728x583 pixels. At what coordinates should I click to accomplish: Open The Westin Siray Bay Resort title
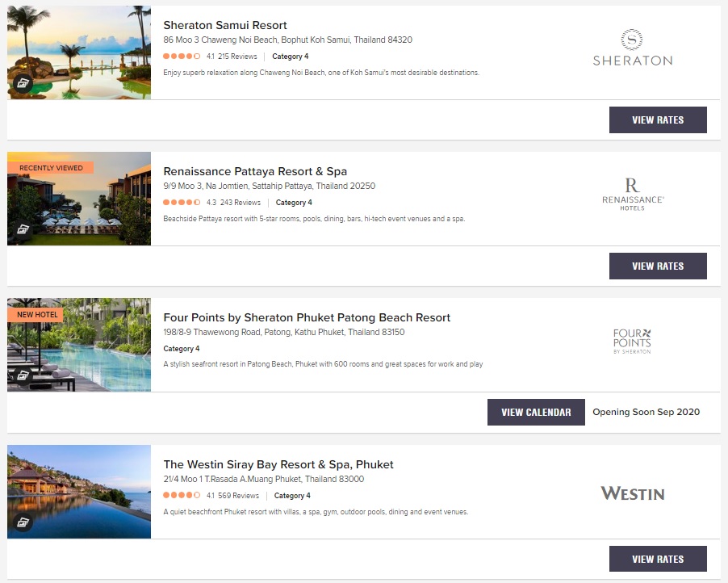point(278,464)
